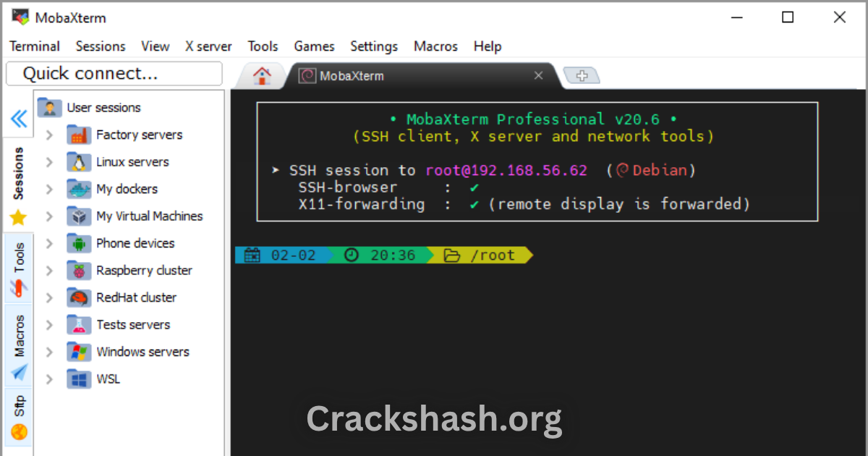Click the Linux servers penguin icon

pyautogui.click(x=78, y=162)
